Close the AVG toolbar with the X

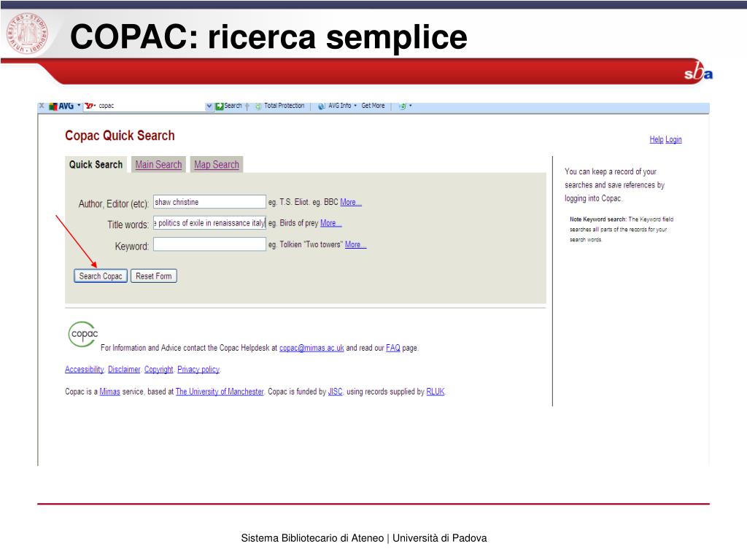tap(42, 106)
